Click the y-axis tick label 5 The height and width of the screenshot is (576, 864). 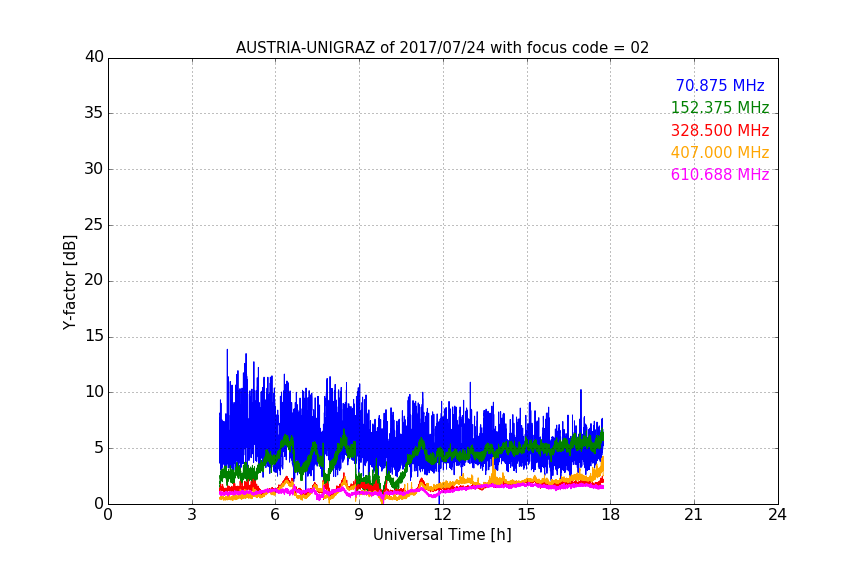tap(99, 448)
